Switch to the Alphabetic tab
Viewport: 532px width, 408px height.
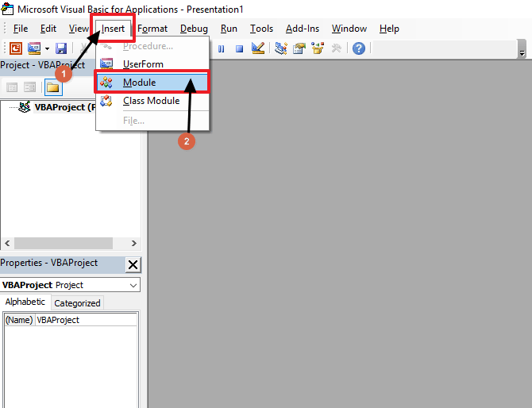25,302
